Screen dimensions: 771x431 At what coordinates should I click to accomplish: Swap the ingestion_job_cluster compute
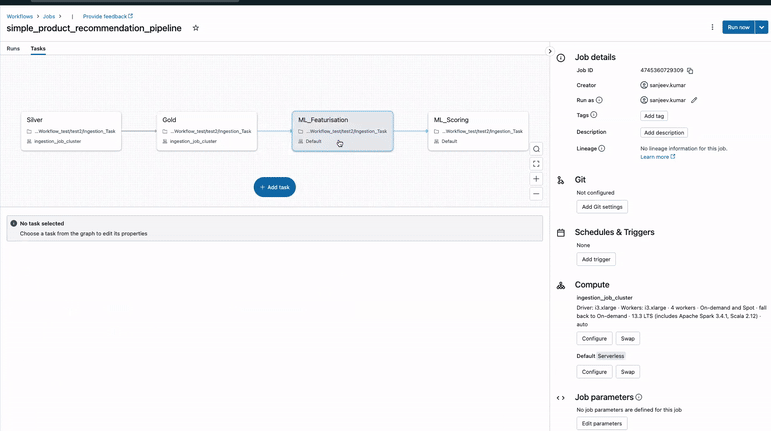[x=627, y=338]
